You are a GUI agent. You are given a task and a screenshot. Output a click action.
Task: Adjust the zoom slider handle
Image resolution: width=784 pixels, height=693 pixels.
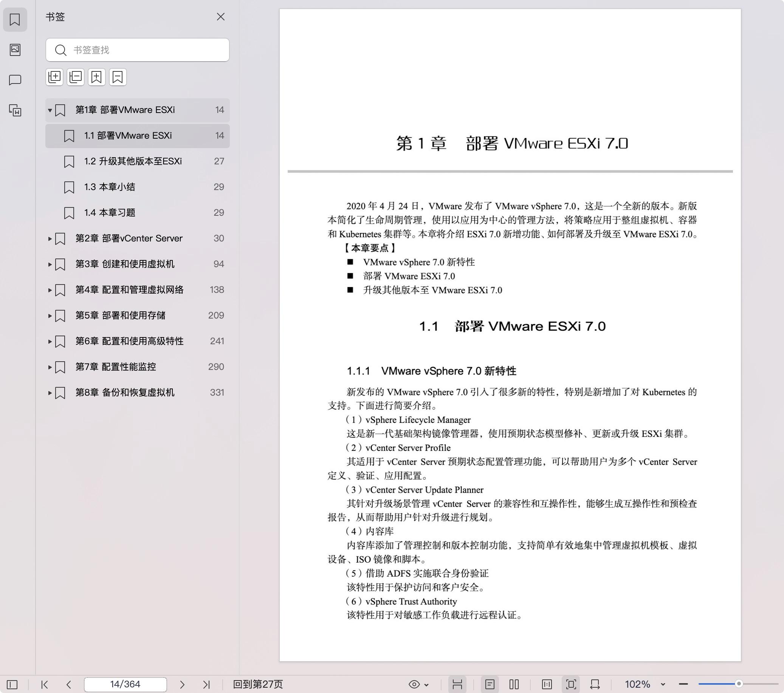pos(739,684)
